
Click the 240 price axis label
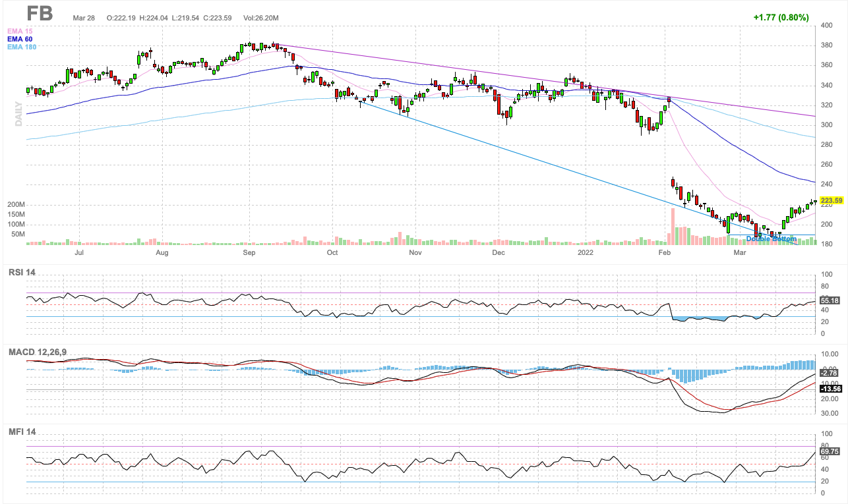click(827, 184)
